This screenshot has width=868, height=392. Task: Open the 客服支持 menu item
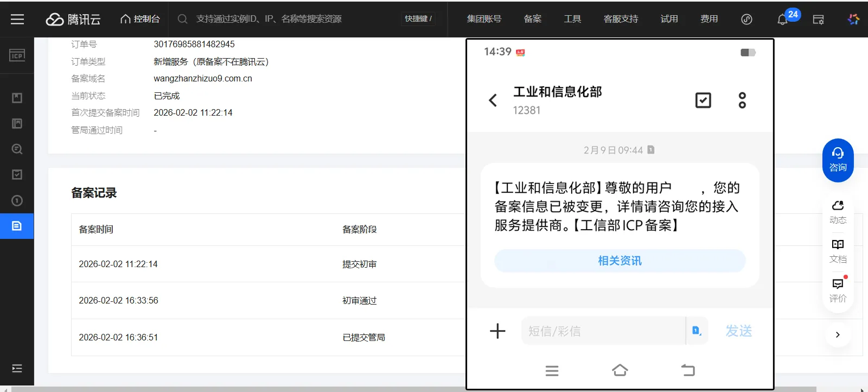coord(621,19)
